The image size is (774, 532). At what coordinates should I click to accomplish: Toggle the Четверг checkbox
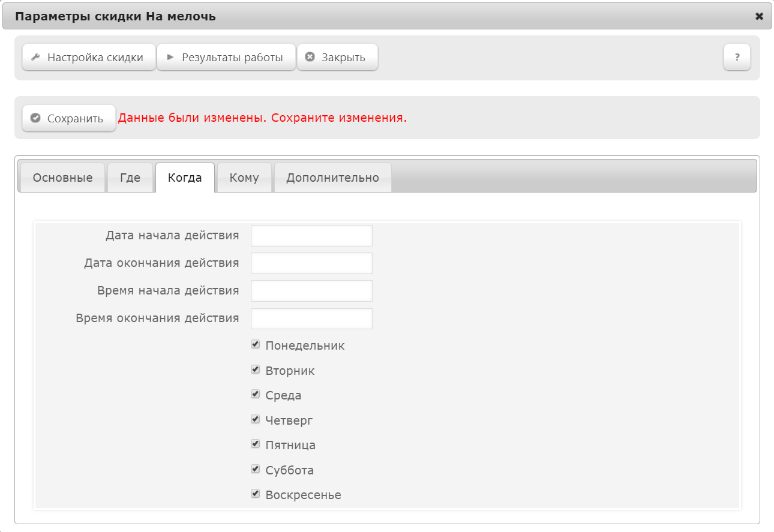coord(256,419)
